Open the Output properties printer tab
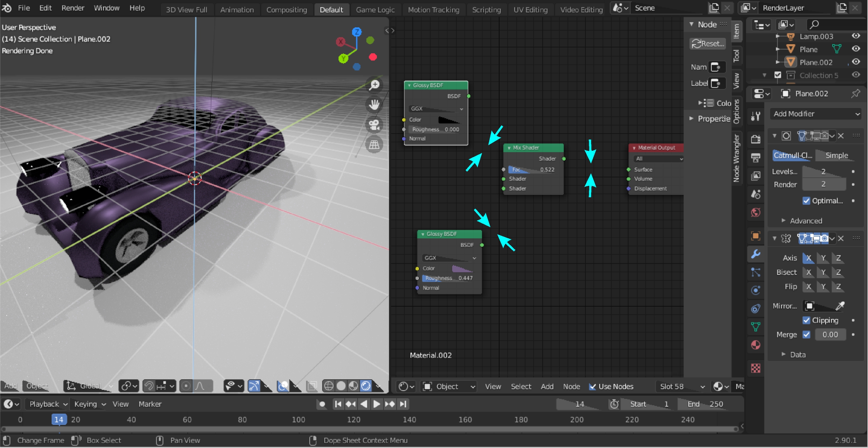The width and height of the screenshot is (868, 448). [x=756, y=157]
